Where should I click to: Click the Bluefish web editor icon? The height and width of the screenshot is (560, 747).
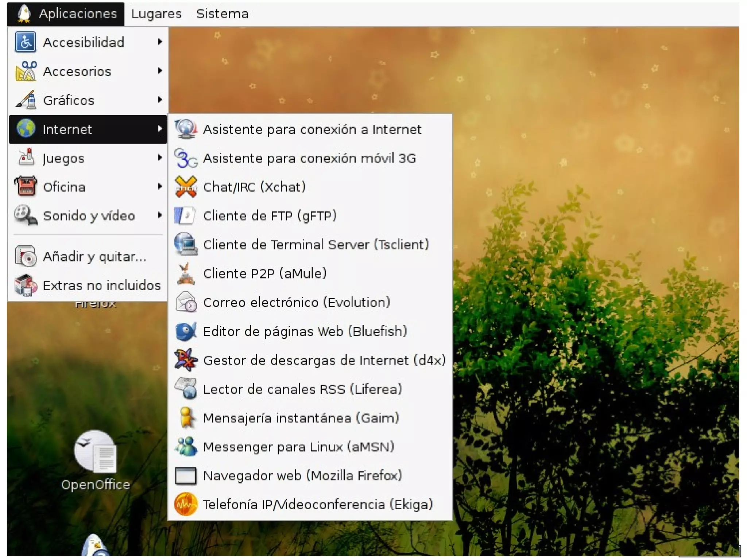186,331
